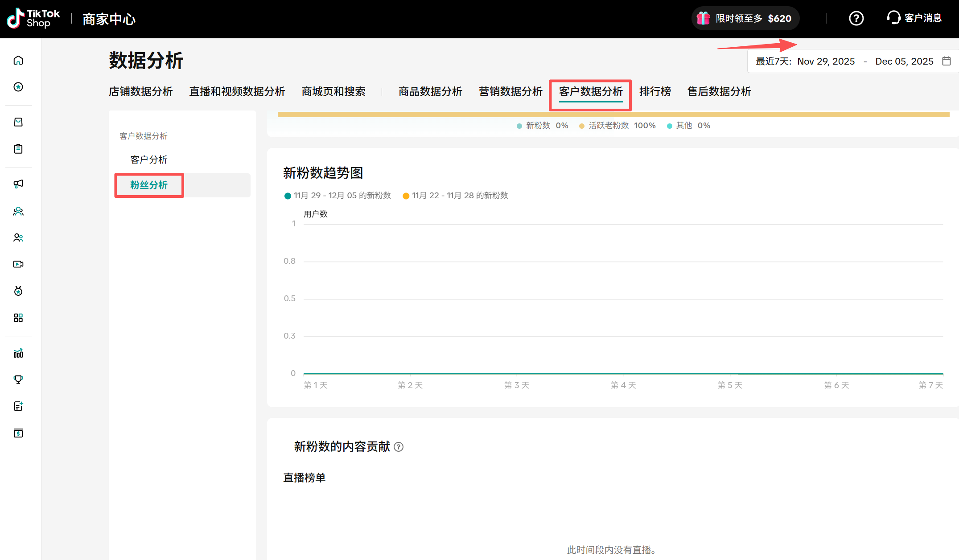Toggle the 其他 0% legend item
The width and height of the screenshot is (959, 560).
pos(688,126)
